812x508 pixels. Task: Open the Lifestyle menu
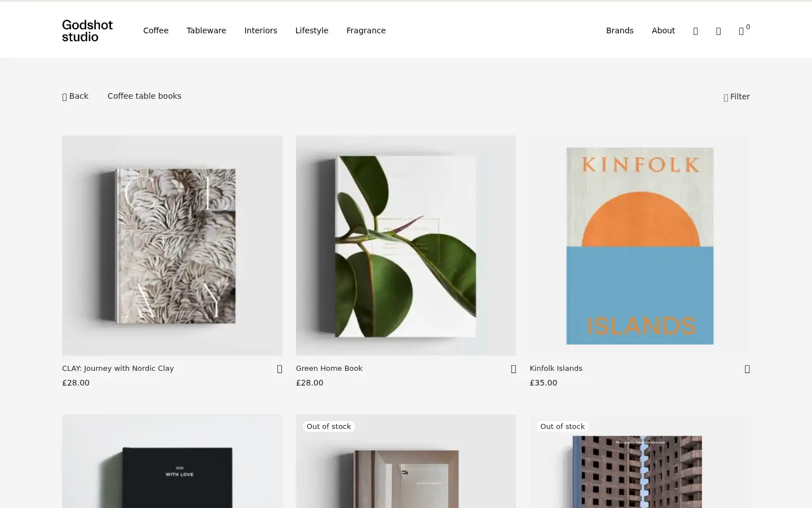[x=312, y=30]
